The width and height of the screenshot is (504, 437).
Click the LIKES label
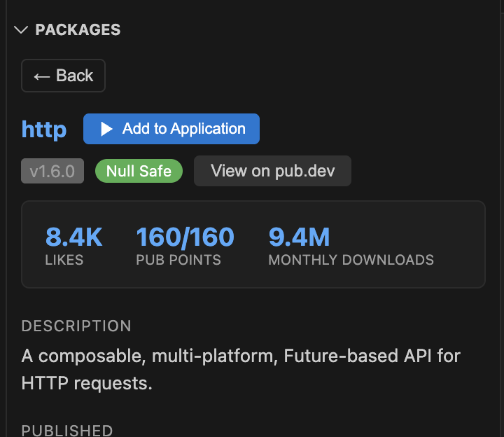tap(64, 260)
